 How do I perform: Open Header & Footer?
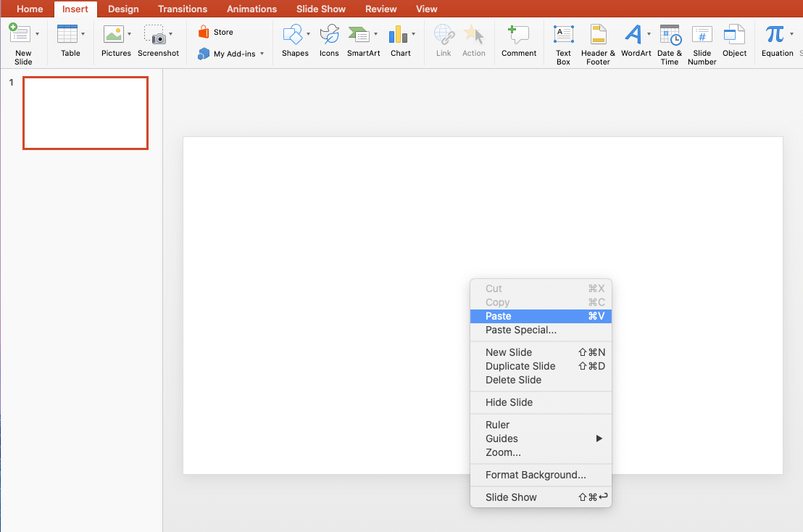(598, 45)
